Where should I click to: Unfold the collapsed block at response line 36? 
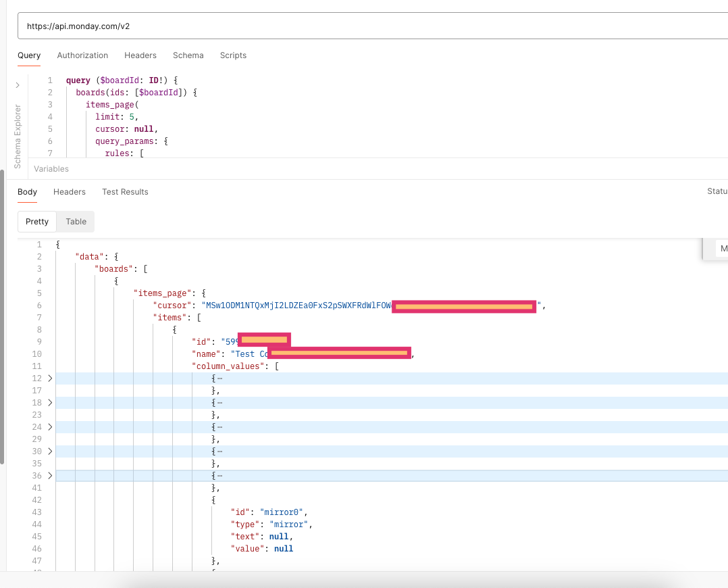(x=50, y=476)
